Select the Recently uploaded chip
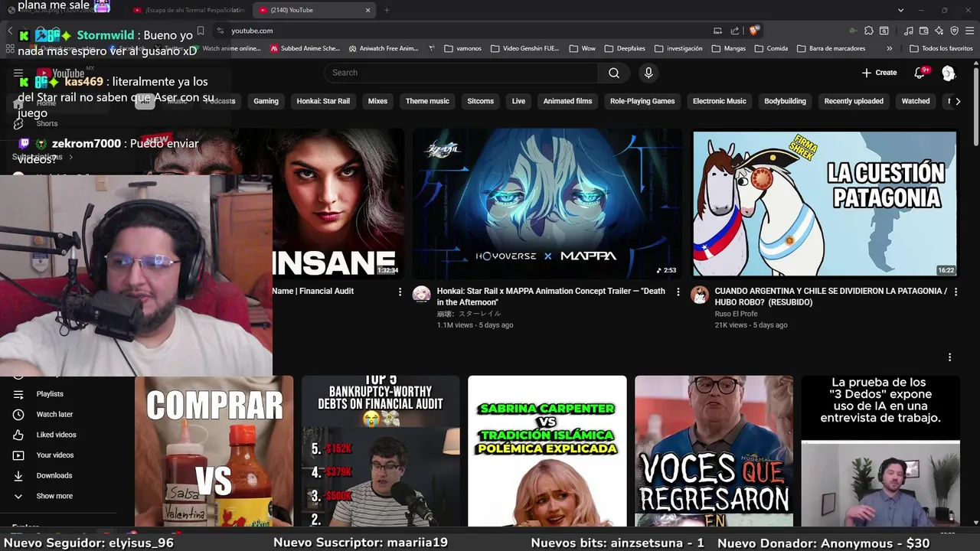This screenshot has width=980, height=551. [x=854, y=101]
